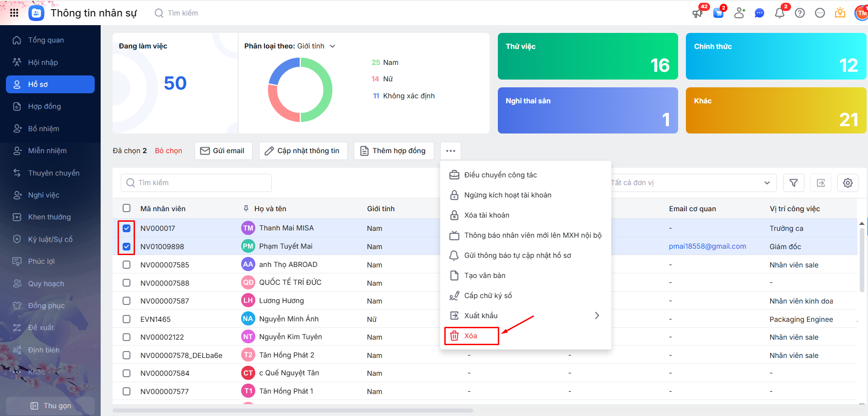
Task: Toggle the select-all header checkbox
Action: pyautogui.click(x=127, y=208)
